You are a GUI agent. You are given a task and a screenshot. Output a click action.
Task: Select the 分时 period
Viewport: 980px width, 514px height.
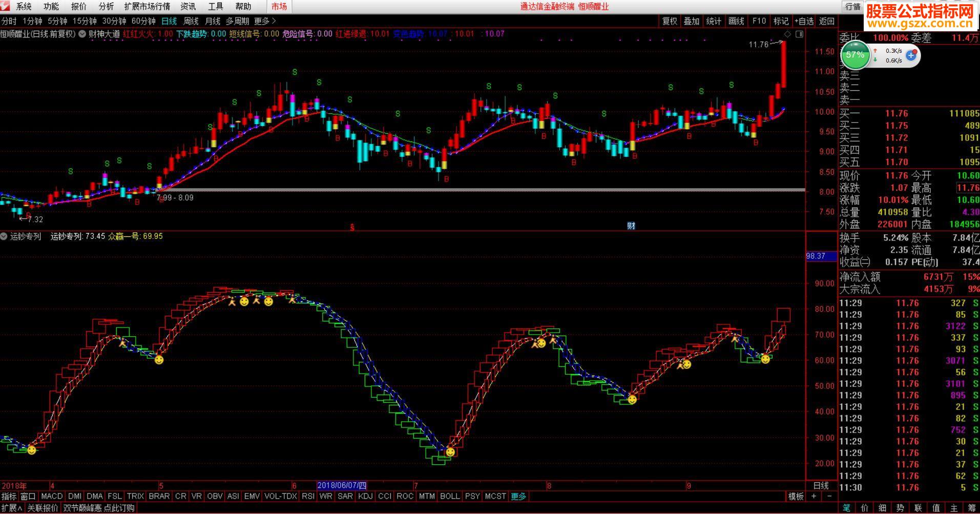[x=9, y=21]
